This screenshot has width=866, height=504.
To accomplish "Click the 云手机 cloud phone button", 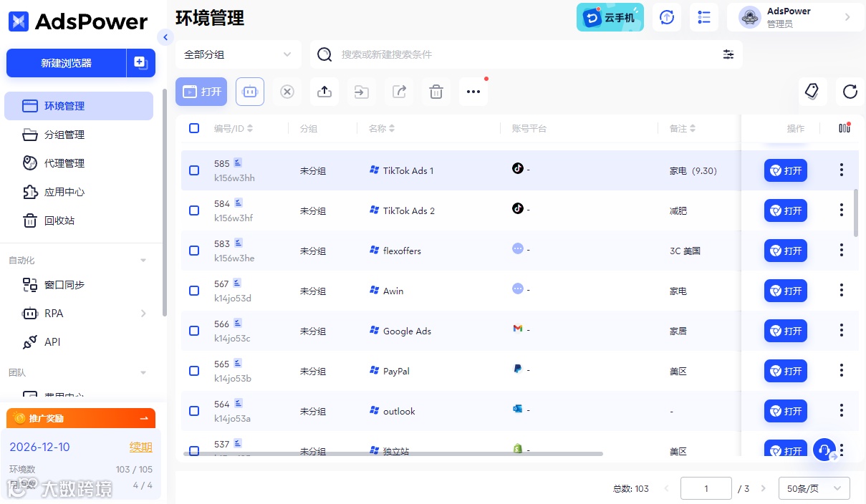I will pos(610,17).
